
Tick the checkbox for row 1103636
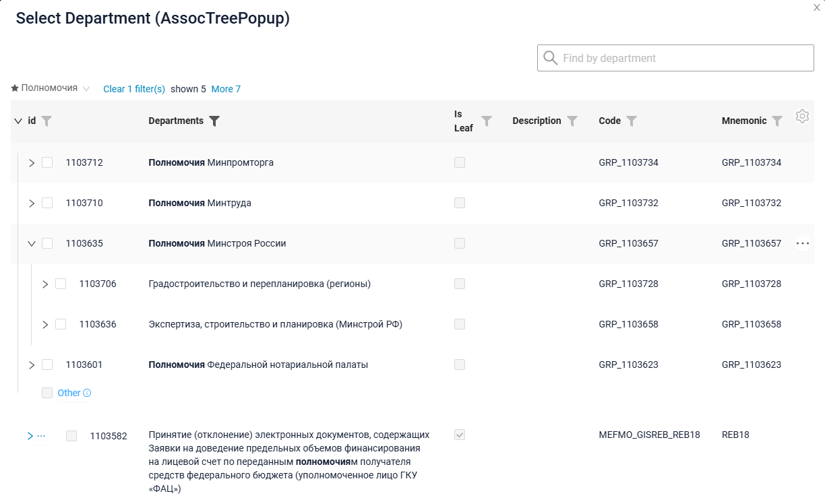61,324
